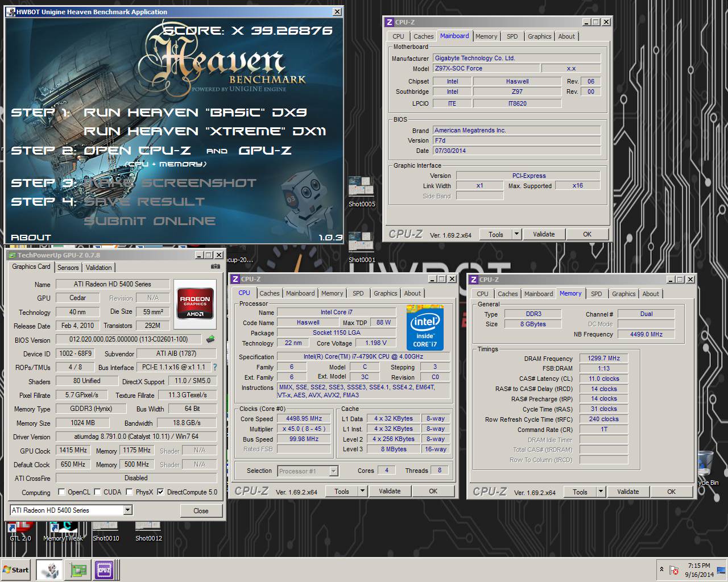Click RUN HEAVEN "BASIC" DX9

pos(195,113)
